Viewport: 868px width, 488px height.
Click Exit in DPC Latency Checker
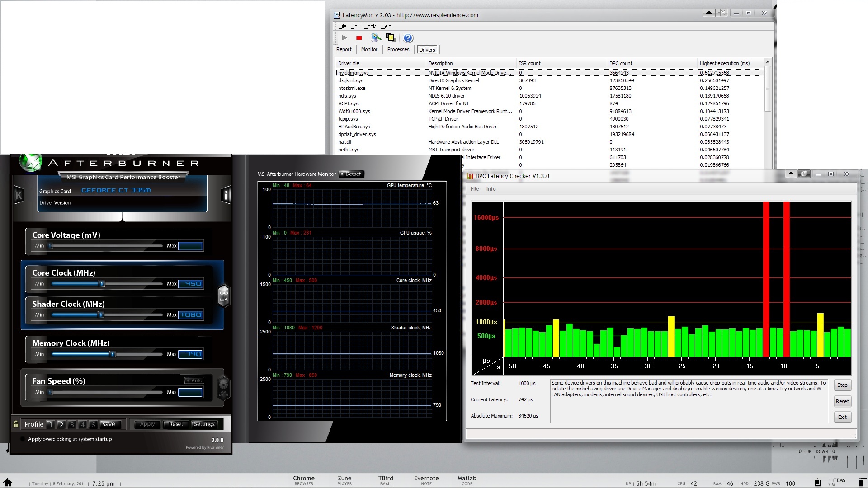point(842,417)
